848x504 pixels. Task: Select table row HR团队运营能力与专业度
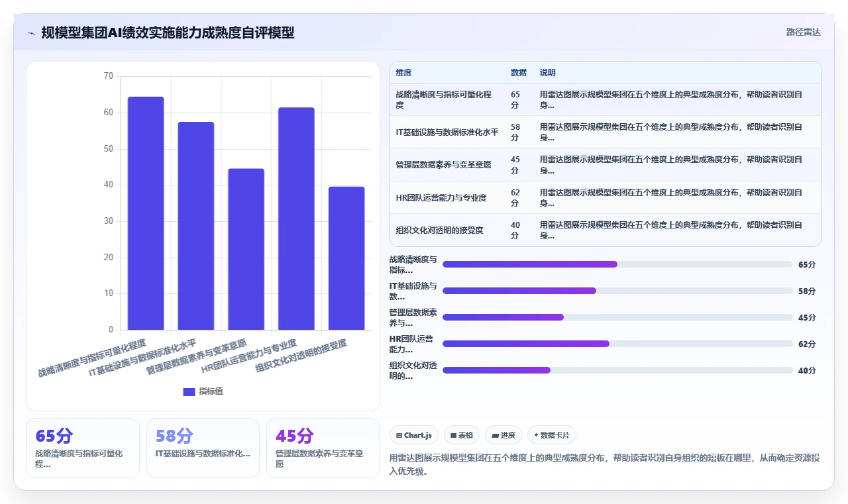[606, 197]
